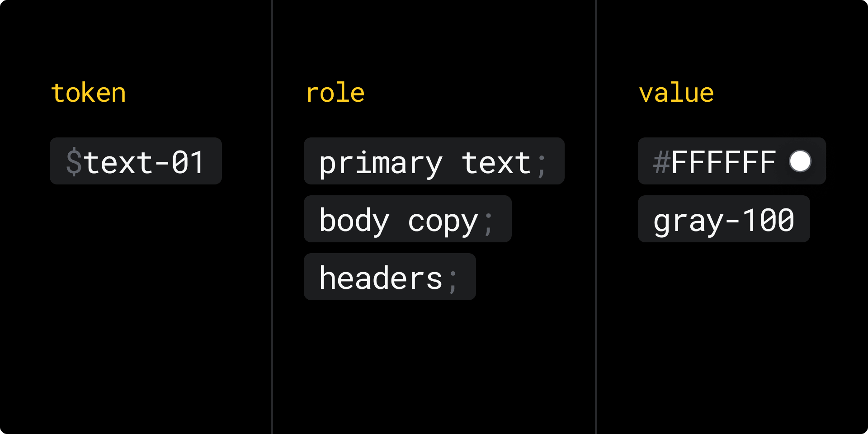
Task: Select the gray-100 value chip
Action: 723,219
